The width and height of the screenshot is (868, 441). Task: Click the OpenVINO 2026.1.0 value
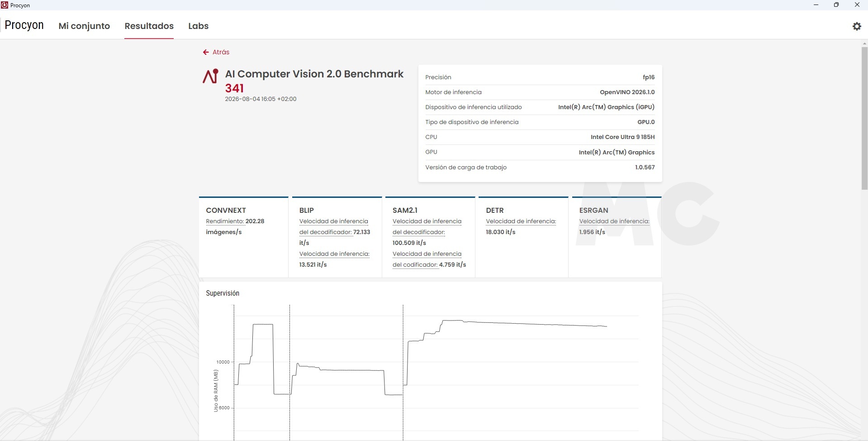point(627,92)
